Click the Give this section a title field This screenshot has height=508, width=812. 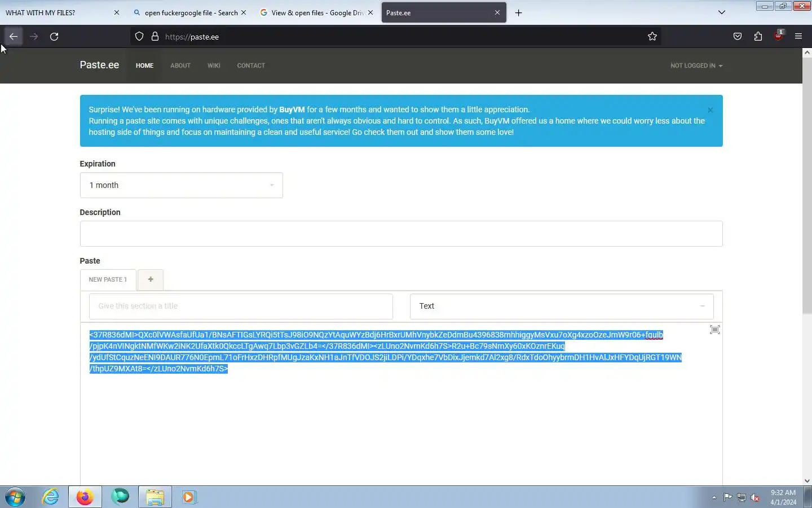(241, 306)
